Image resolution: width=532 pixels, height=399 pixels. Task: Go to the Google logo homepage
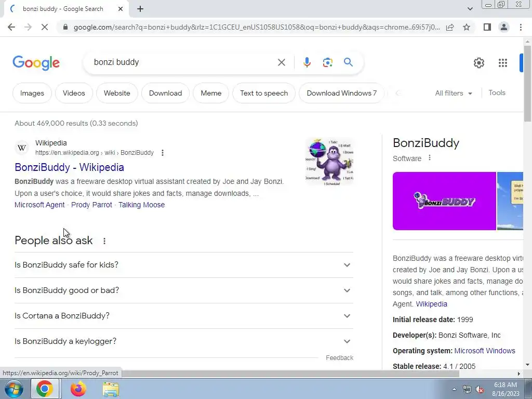[x=36, y=63]
